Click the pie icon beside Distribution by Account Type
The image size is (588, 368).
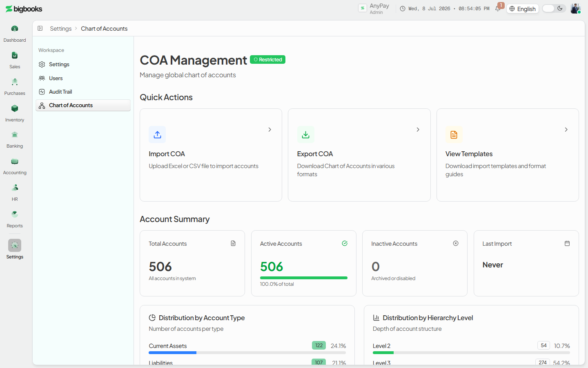coord(152,318)
